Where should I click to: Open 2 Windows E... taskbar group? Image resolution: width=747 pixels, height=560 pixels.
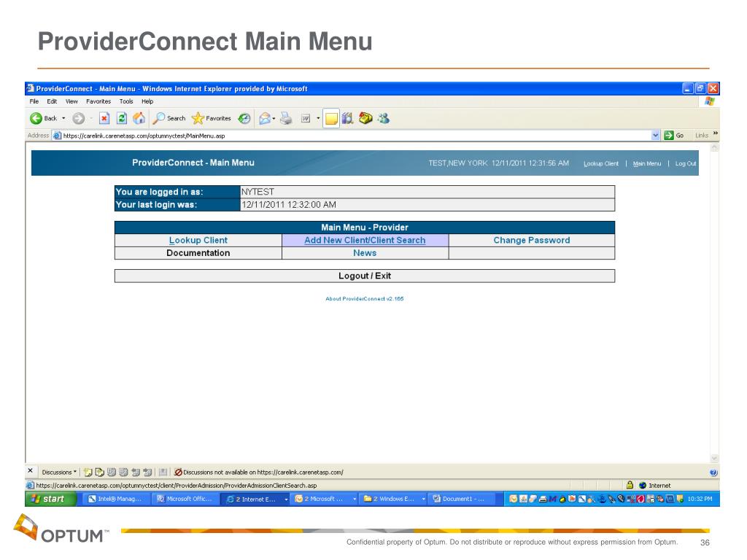(x=393, y=499)
